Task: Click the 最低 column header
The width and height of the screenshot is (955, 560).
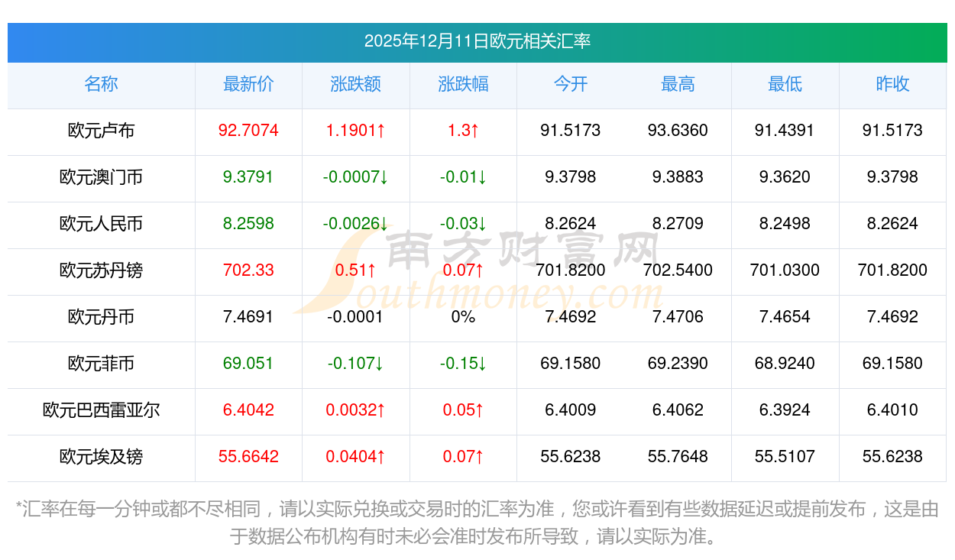Action: (785, 84)
